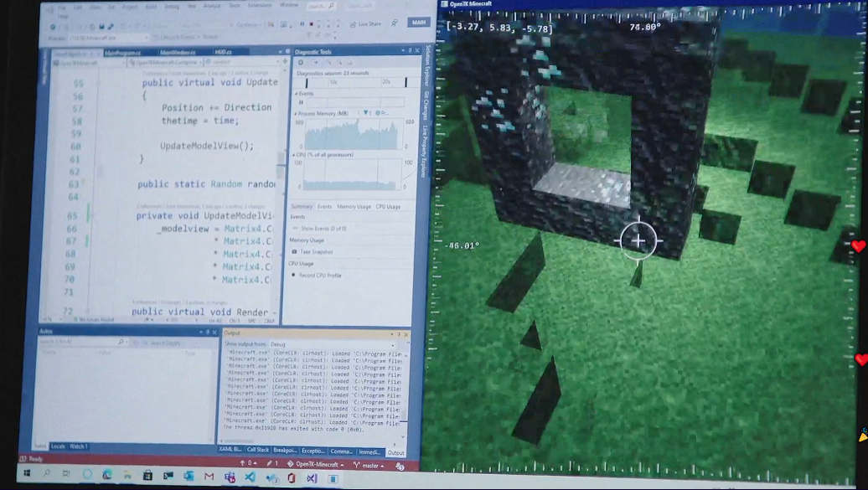Open the Tools menu

click(235, 6)
